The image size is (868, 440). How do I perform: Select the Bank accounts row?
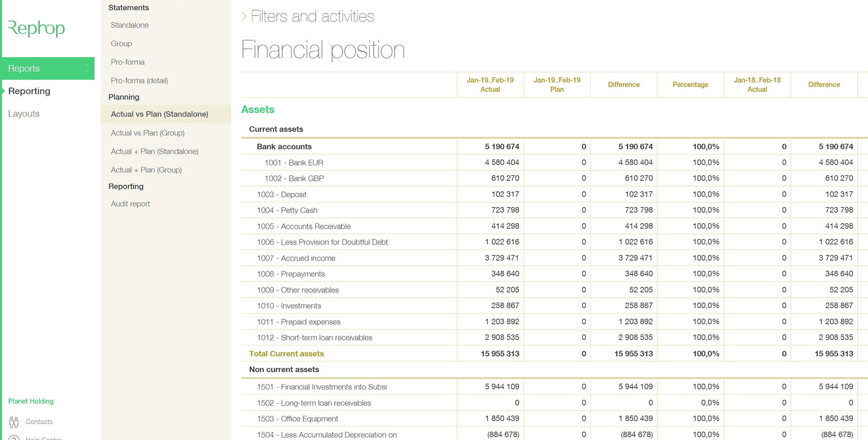coord(284,147)
